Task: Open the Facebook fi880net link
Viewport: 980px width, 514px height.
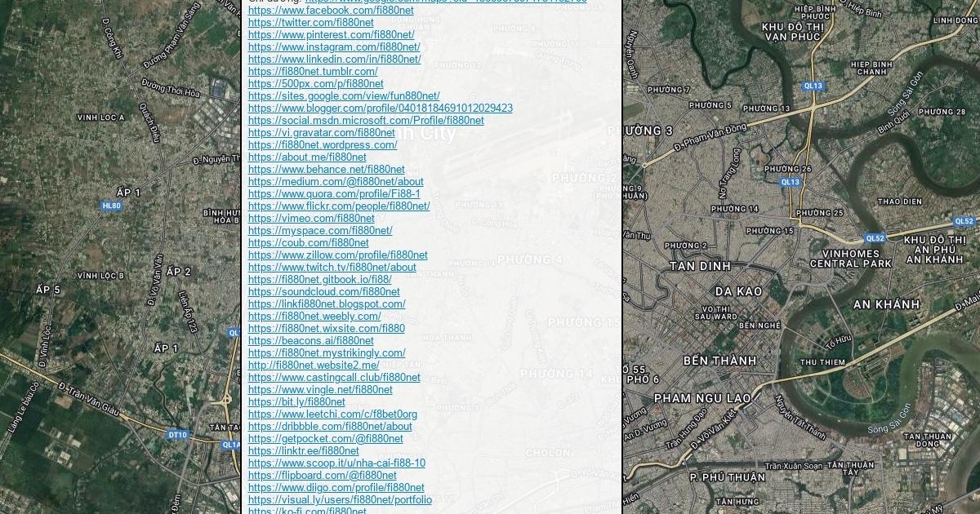Action: pos(331,11)
